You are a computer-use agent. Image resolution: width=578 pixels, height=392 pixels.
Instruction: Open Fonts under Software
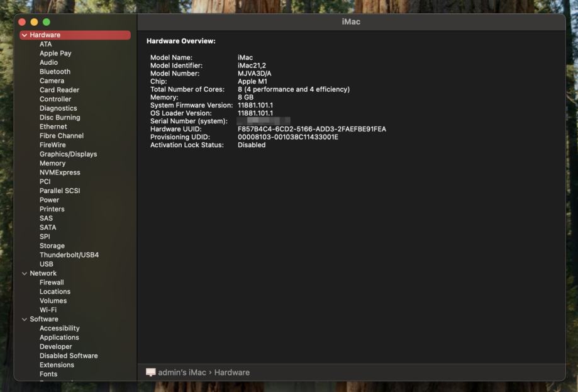point(48,374)
